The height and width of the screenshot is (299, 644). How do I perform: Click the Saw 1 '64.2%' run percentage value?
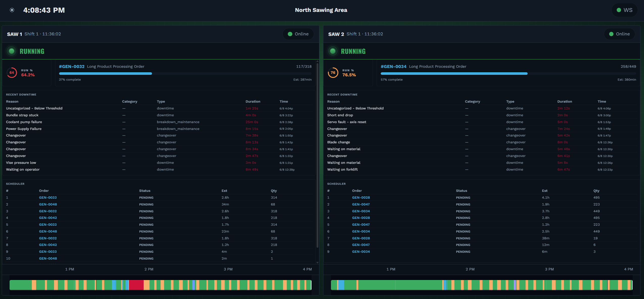point(28,75)
